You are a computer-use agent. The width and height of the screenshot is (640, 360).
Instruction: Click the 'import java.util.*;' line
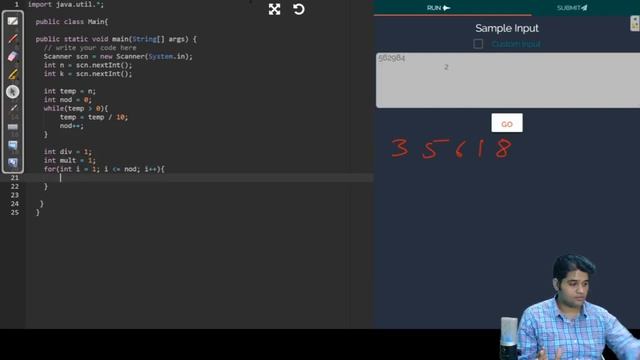(66, 4)
